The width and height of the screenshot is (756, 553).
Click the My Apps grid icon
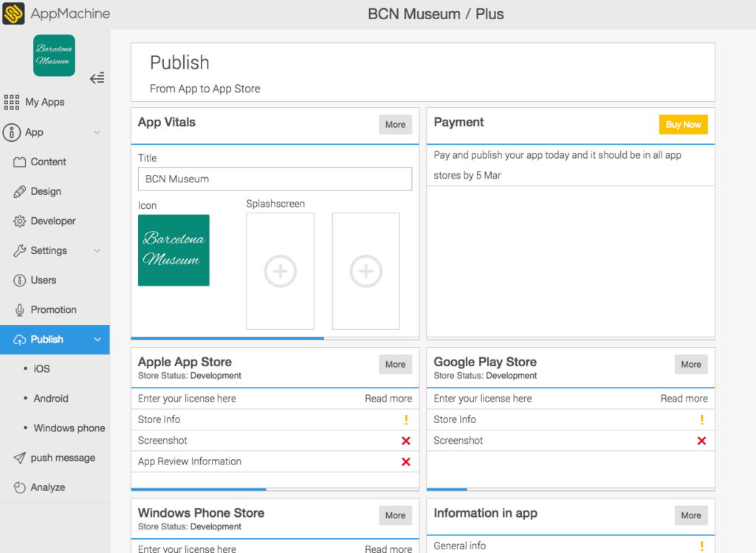pyautogui.click(x=12, y=102)
